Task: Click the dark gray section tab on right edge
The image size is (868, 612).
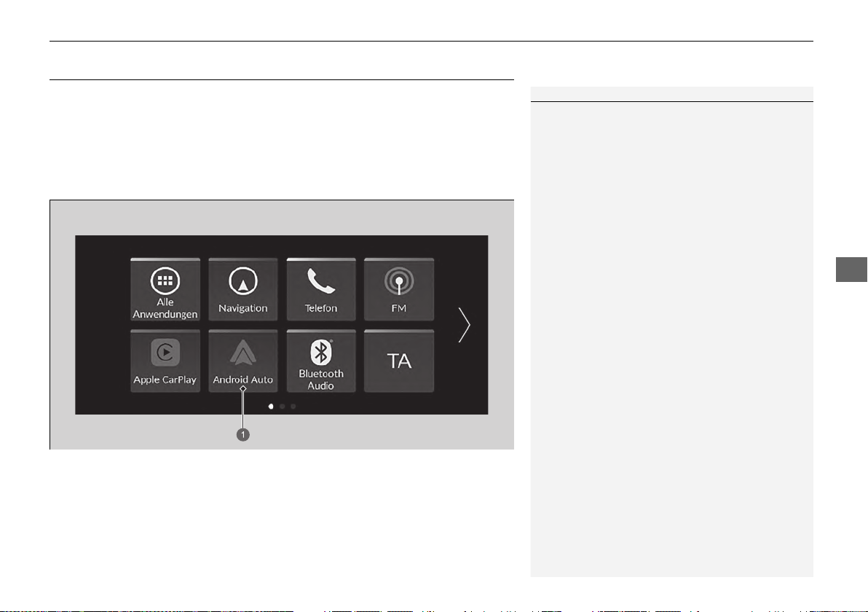Action: [x=851, y=270]
